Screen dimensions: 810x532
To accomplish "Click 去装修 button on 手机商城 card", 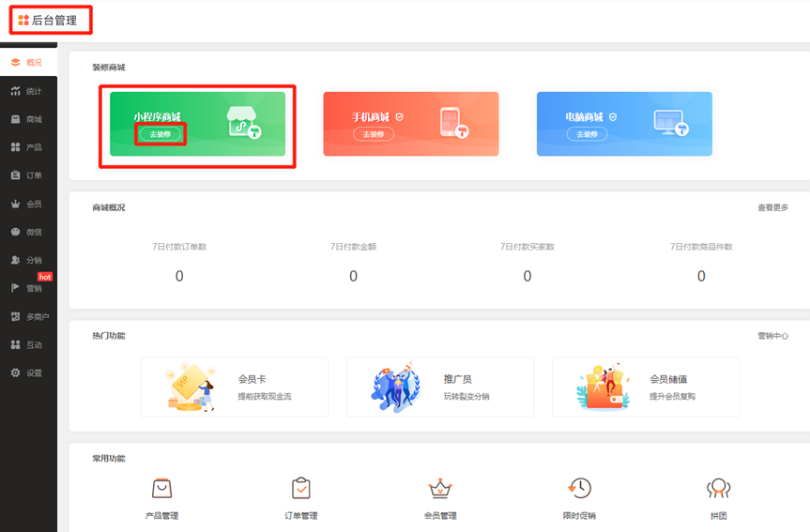I will coord(374,134).
